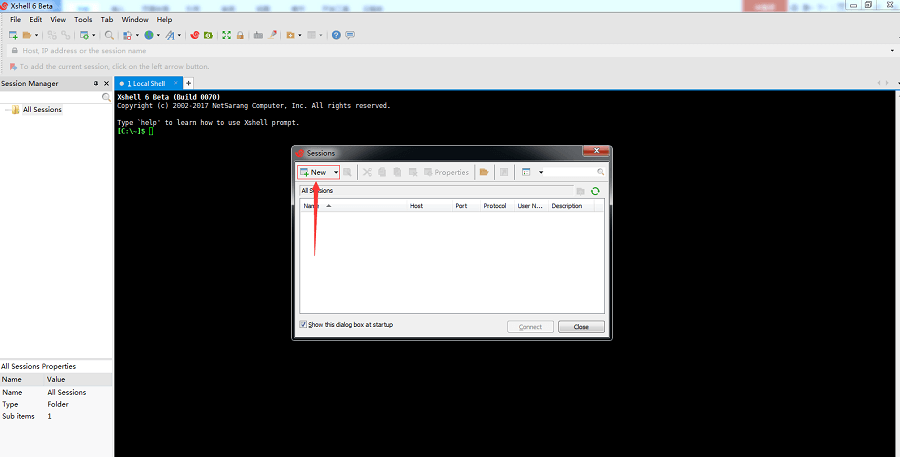Sort by the Host column header

[429, 206]
